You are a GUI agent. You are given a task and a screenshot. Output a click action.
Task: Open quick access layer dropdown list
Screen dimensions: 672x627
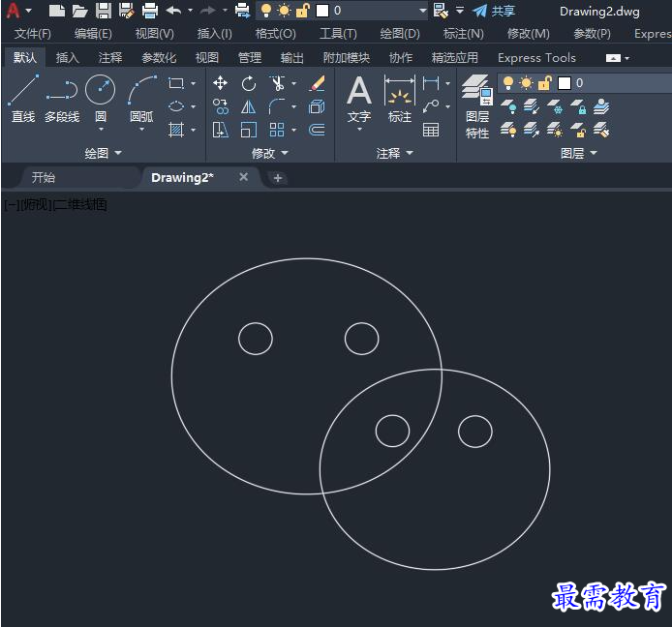pos(422,11)
